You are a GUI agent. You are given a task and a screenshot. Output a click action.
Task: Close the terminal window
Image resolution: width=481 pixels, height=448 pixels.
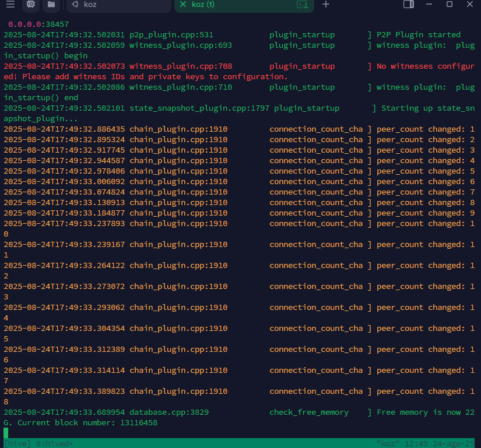pyautogui.click(x=470, y=4)
